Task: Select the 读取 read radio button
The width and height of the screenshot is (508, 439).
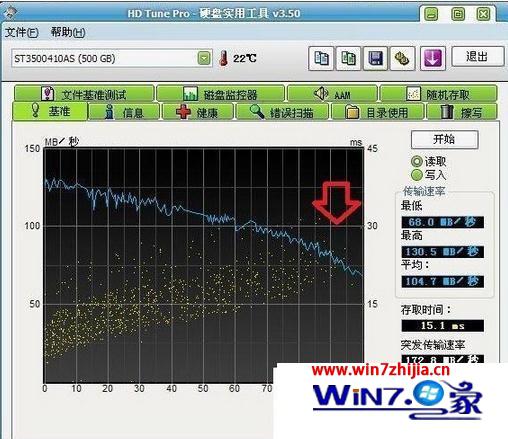Action: pos(417,161)
